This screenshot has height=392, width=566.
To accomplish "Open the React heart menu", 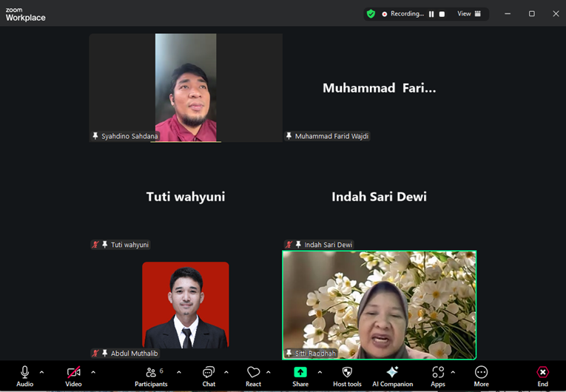I will pos(253,377).
